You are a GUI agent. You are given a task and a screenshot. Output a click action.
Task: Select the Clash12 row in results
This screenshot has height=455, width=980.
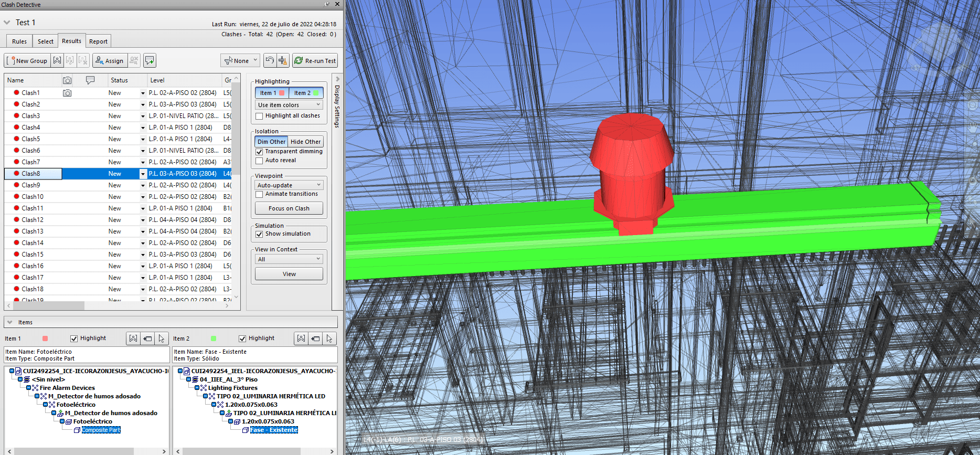coord(33,220)
